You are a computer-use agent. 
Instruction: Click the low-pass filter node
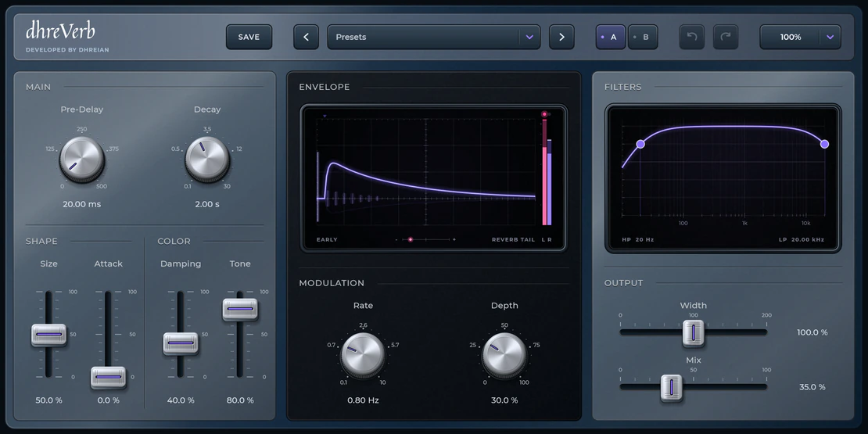coord(824,144)
